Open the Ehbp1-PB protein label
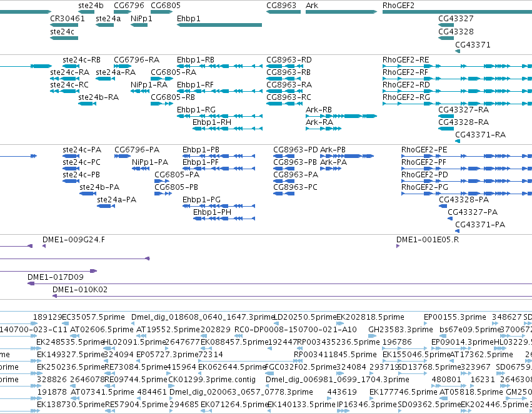532x414 pixels. (201, 150)
